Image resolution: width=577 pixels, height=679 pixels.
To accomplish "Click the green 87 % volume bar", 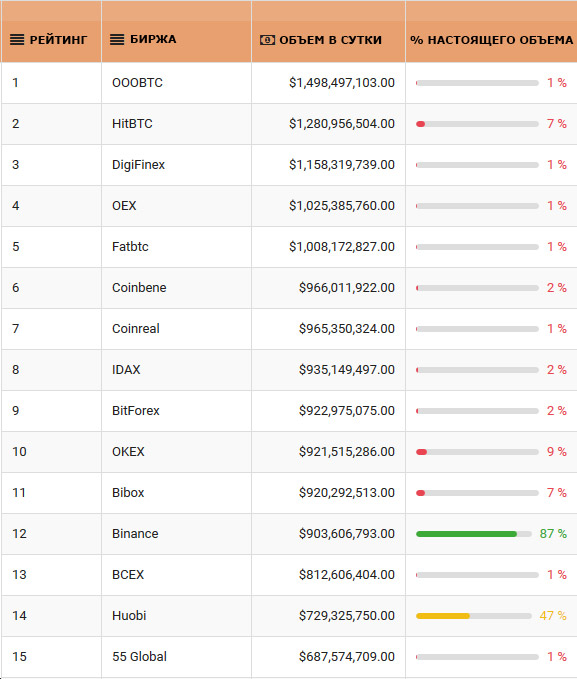I will point(473,534).
